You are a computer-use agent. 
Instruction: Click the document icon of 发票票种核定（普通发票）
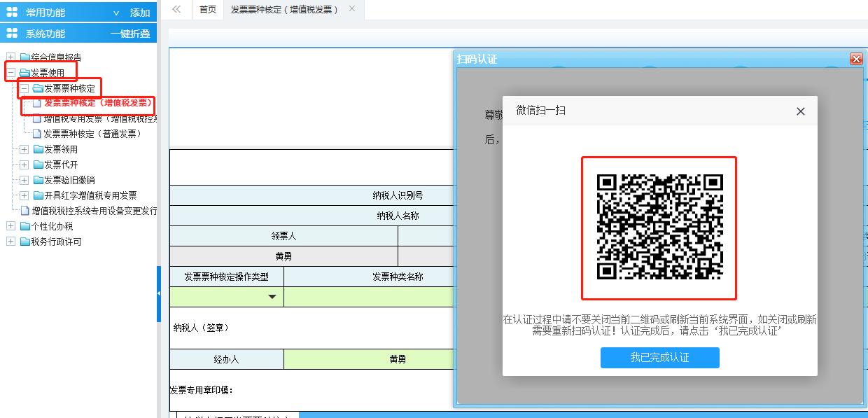pyautogui.click(x=38, y=134)
